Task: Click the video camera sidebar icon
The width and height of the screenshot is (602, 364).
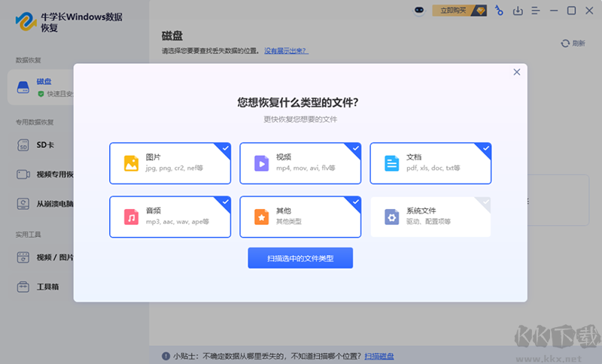Action: coord(23,174)
